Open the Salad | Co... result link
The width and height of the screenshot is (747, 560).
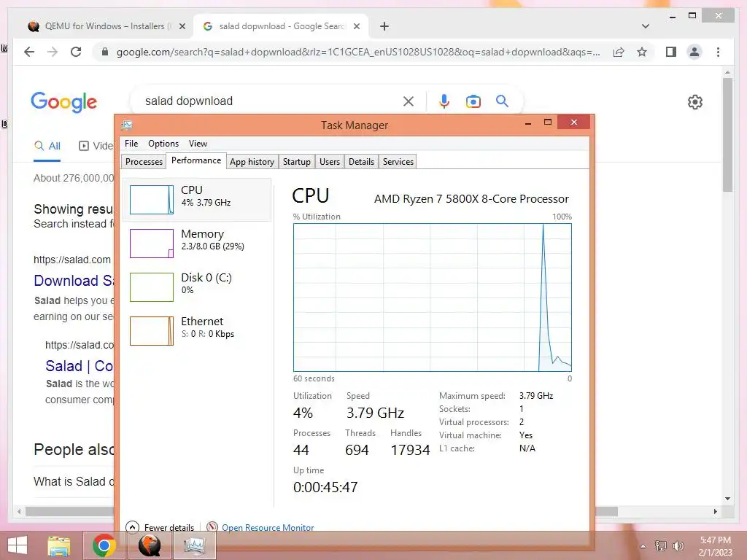tap(79, 366)
